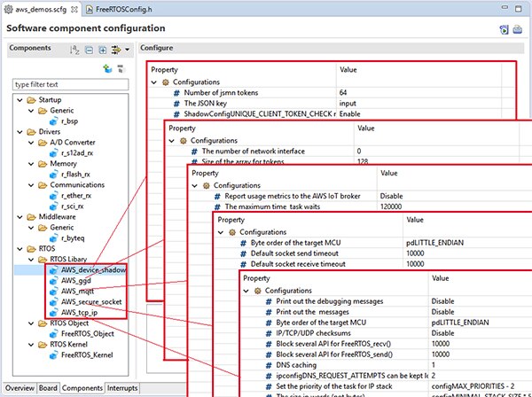Screen dimensions: 532x397
Task: Select FreeRTOS_Kernel in the tree
Action: pyautogui.click(x=87, y=354)
